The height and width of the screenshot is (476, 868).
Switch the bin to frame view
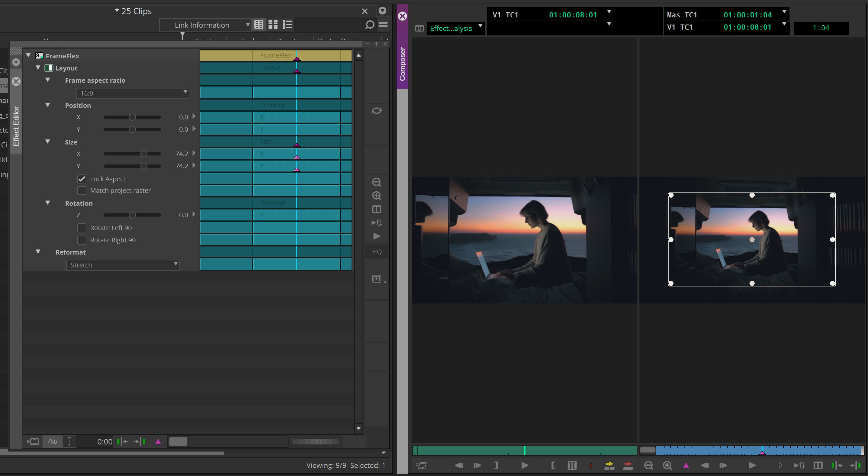pos(273,24)
